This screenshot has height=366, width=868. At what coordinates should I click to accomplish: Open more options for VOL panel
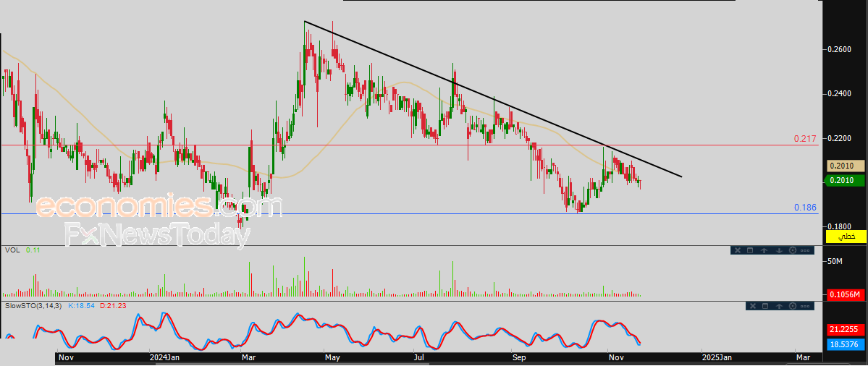(805, 250)
